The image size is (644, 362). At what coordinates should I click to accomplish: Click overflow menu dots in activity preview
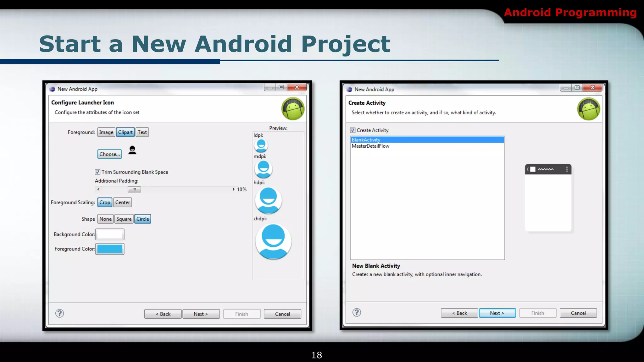tap(567, 169)
